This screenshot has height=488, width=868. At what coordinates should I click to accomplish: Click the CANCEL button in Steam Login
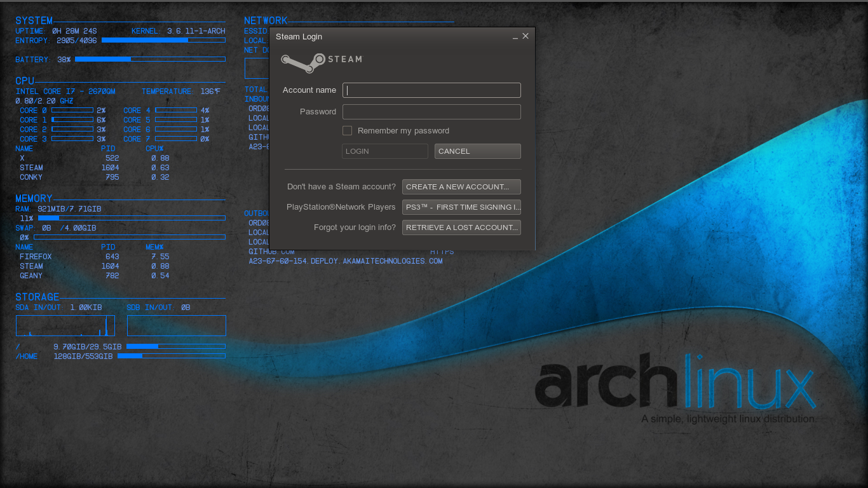tap(478, 151)
